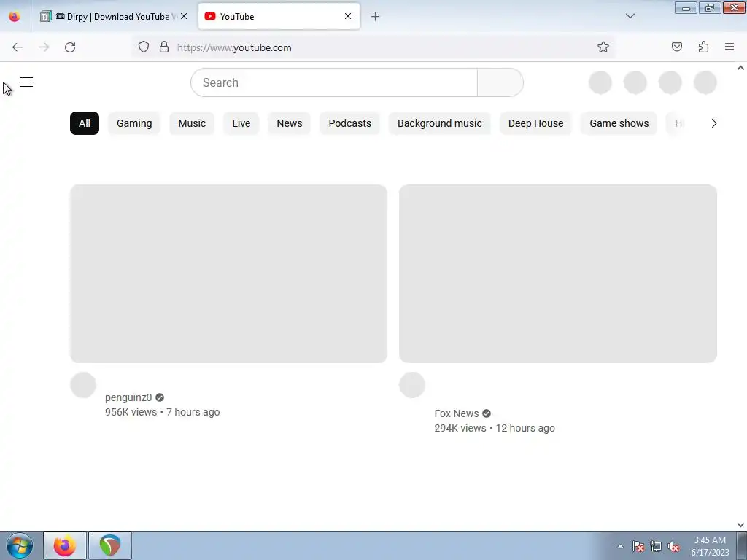Click into the YouTube Search box
Viewport: 747px width, 560px height.
(334, 82)
